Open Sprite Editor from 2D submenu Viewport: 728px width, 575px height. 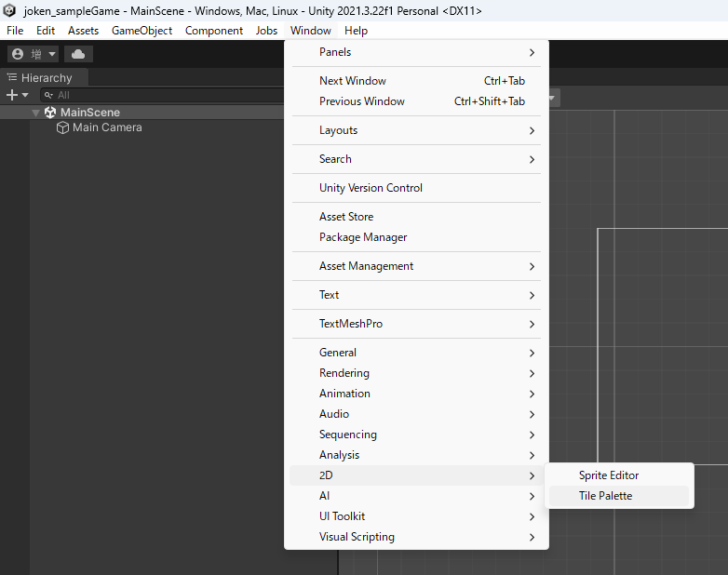coord(619,475)
